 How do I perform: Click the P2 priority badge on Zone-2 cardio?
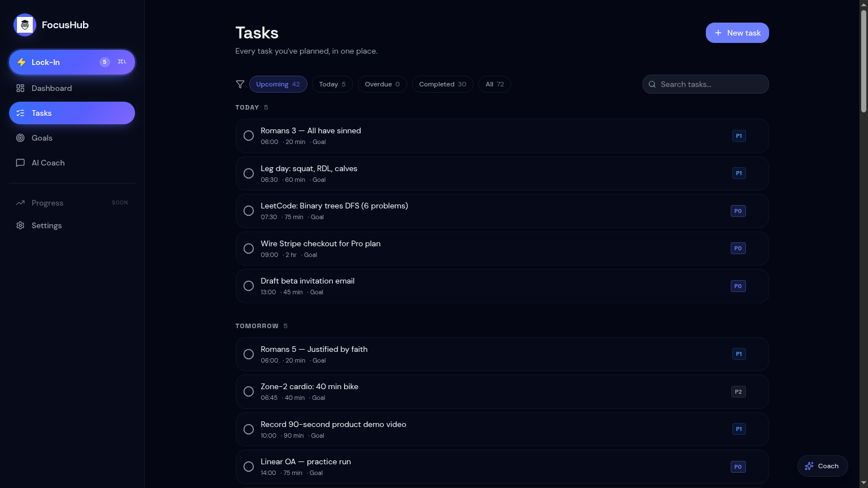738,391
